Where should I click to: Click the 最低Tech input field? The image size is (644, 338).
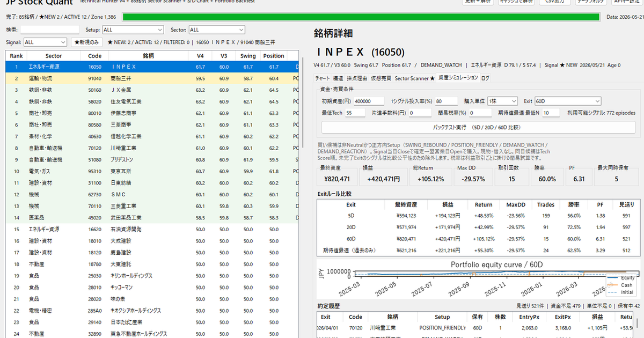(355, 113)
